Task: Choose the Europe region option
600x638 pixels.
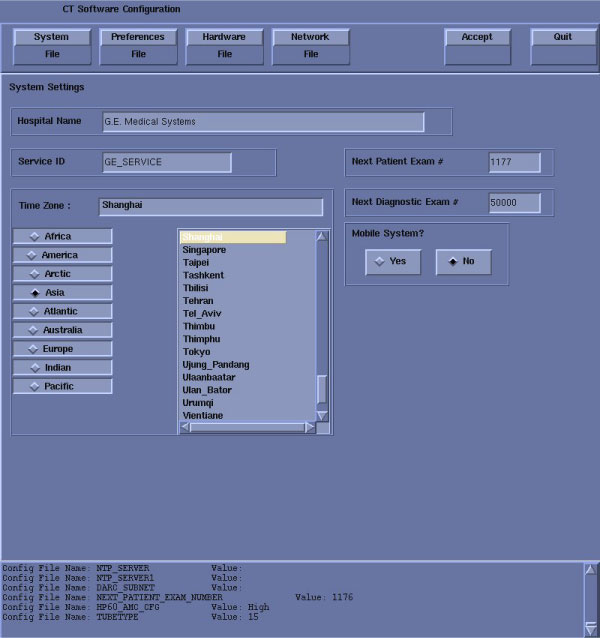Action: (x=62, y=349)
